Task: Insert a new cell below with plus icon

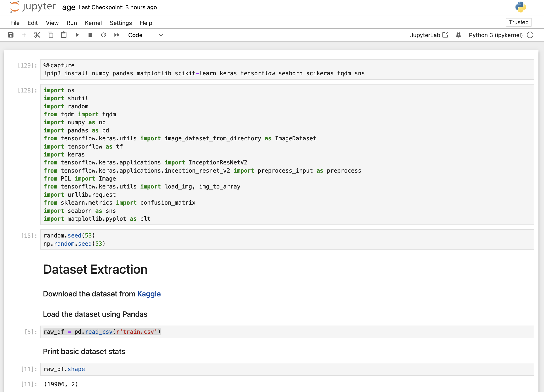Action: [x=24, y=35]
